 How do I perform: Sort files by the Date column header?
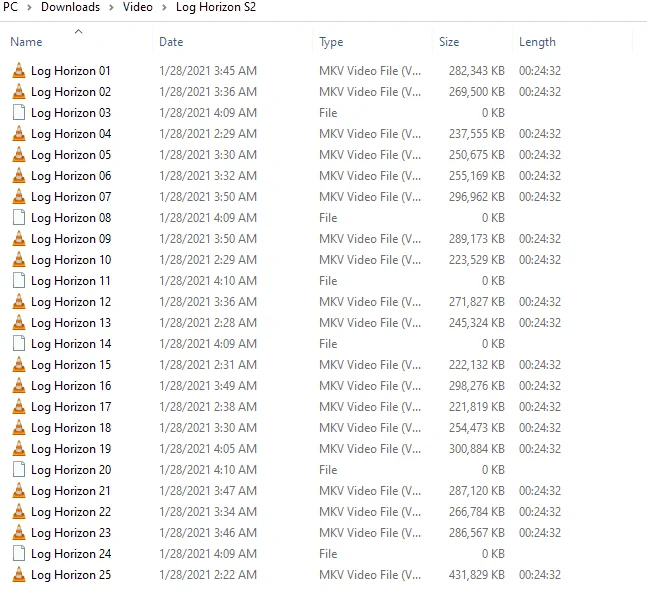tap(171, 42)
